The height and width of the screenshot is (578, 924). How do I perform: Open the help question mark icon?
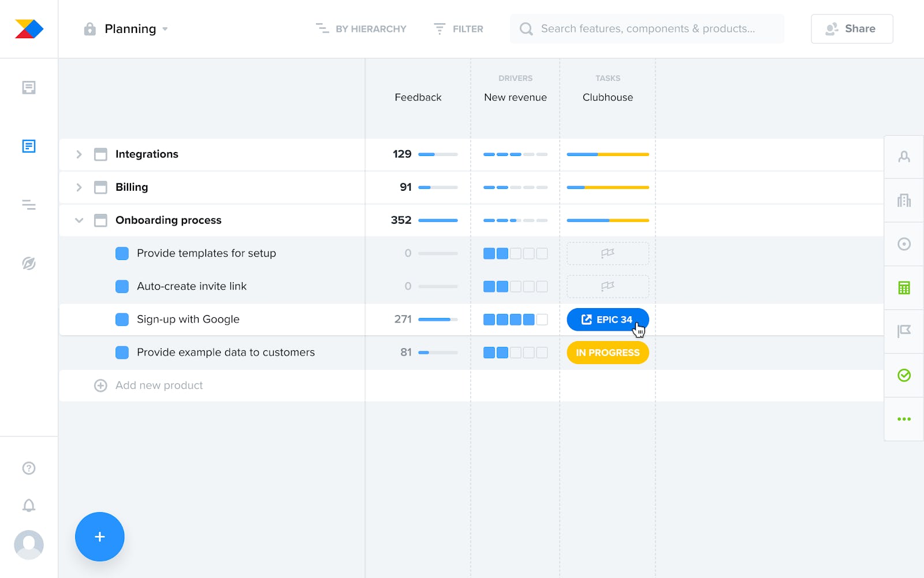pos(29,468)
